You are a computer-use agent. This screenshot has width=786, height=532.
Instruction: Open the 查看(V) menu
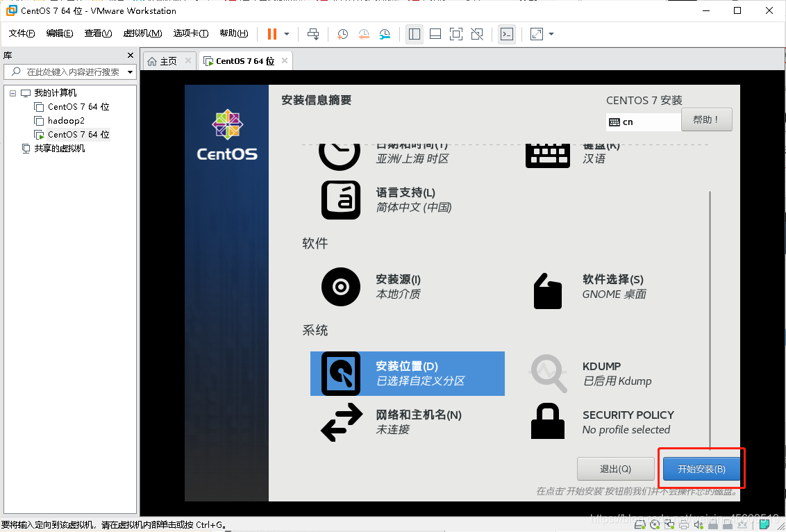[98, 33]
